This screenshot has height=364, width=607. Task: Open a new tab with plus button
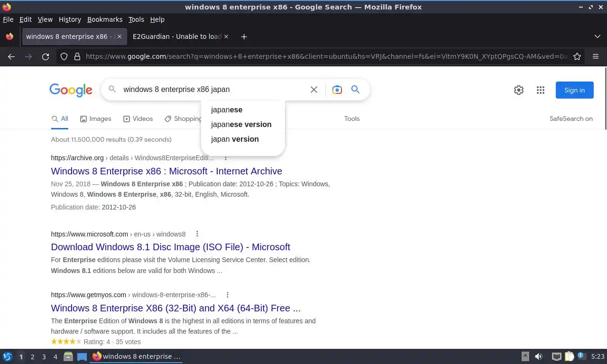coord(244,36)
